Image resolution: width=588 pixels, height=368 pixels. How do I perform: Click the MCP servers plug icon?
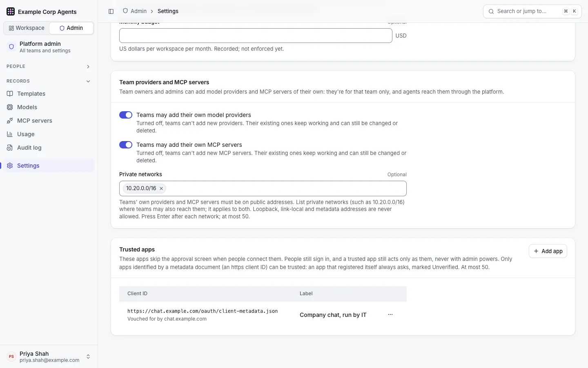(x=10, y=121)
